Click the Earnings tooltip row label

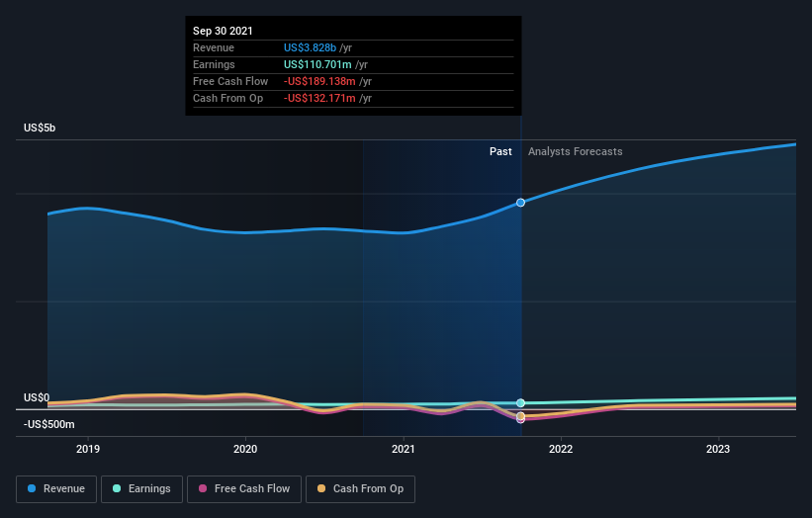214,64
